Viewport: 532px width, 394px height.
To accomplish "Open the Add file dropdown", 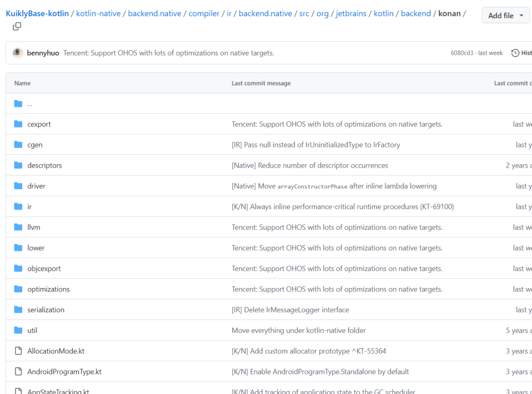I will click(506, 16).
